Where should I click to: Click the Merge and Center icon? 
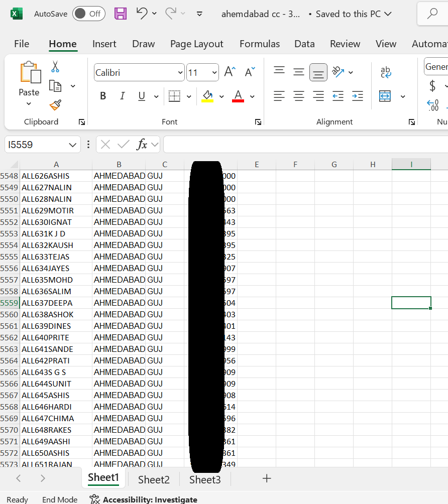point(385,96)
